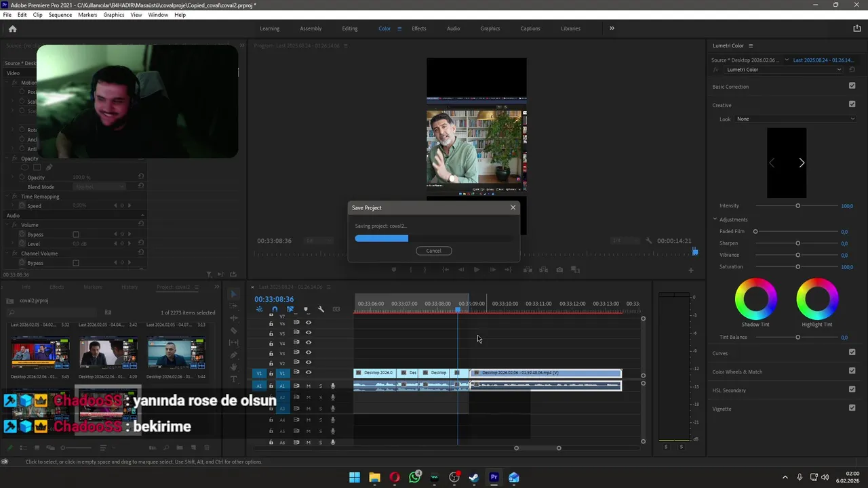Viewport: 868px width, 488px height.
Task: Disable the HSL Secondary checkbox
Action: [852, 390]
